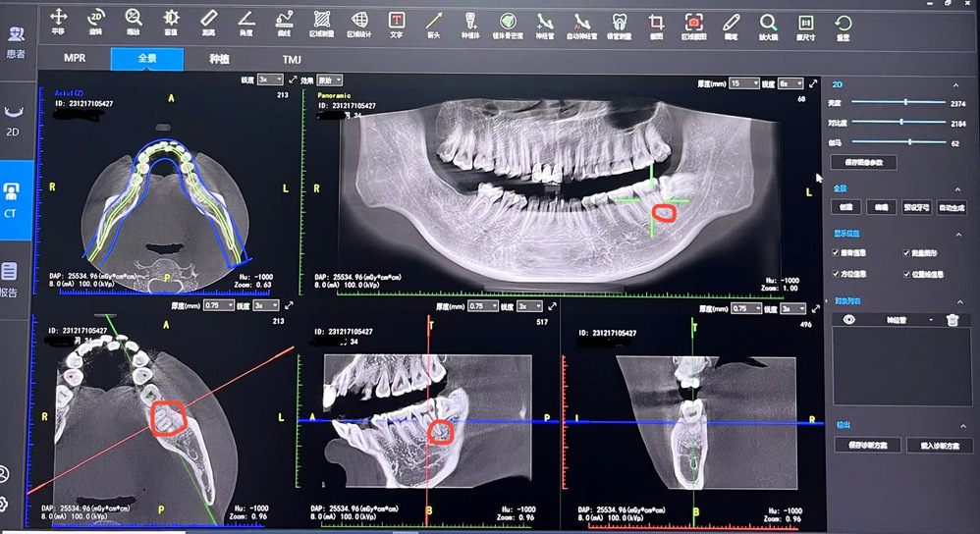
Task: Select the Pan (平移) tool
Action: (58, 22)
